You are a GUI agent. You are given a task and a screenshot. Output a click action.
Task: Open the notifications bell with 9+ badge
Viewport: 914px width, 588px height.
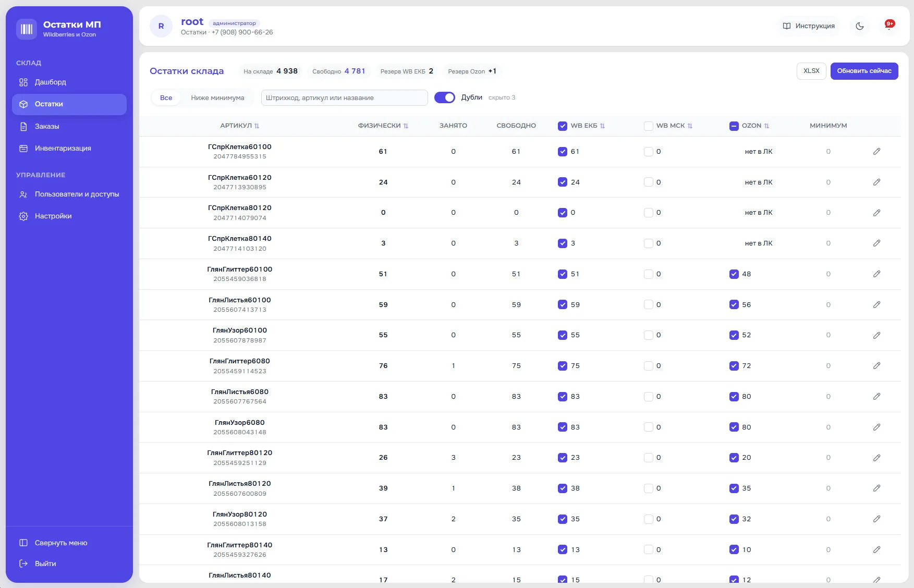coord(889,26)
